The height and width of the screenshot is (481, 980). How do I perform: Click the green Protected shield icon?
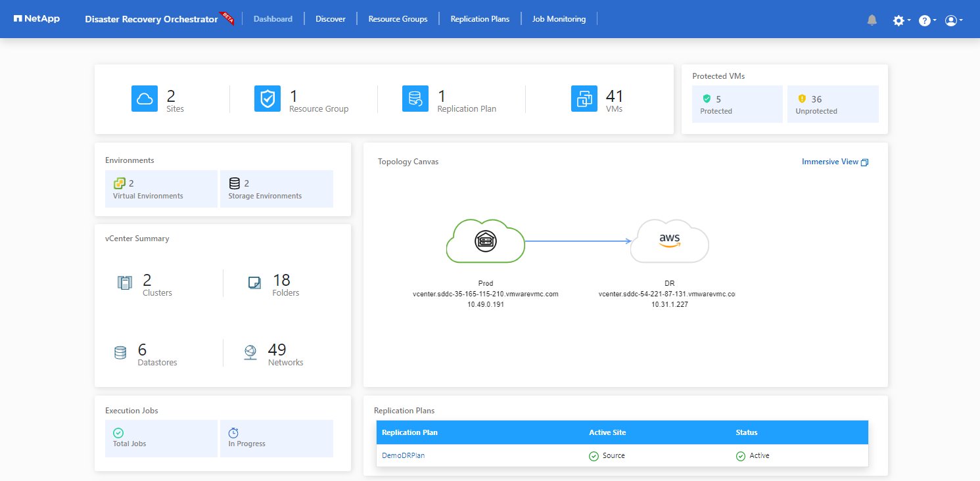pyautogui.click(x=707, y=99)
